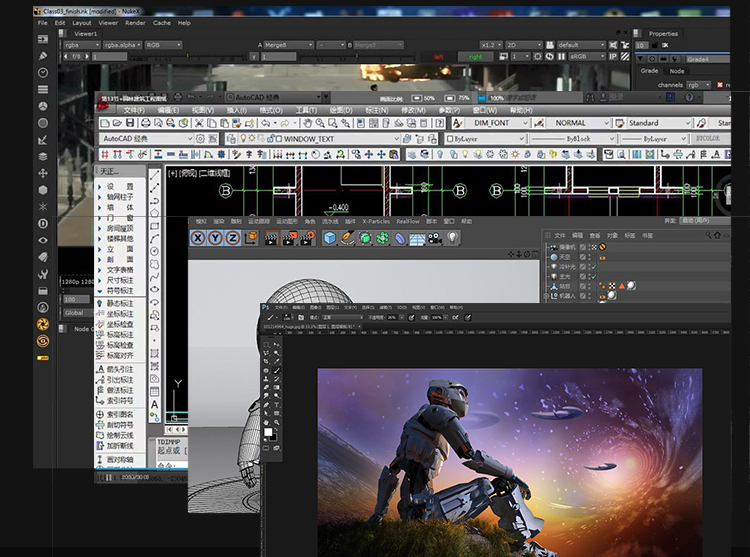
Task: Open the X-Particles menu in Cinema 4D
Action: click(376, 221)
